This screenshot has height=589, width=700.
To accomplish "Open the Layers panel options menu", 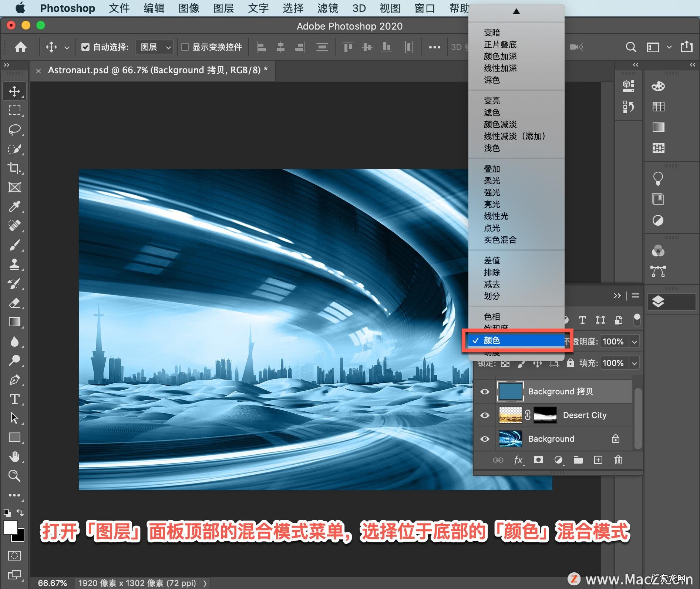I will pos(636,296).
